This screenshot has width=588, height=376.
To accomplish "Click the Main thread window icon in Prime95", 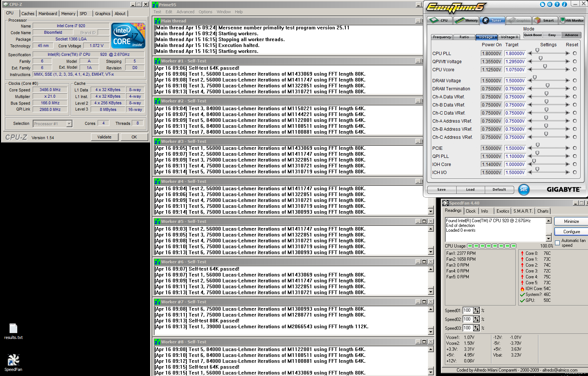I will [157, 21].
